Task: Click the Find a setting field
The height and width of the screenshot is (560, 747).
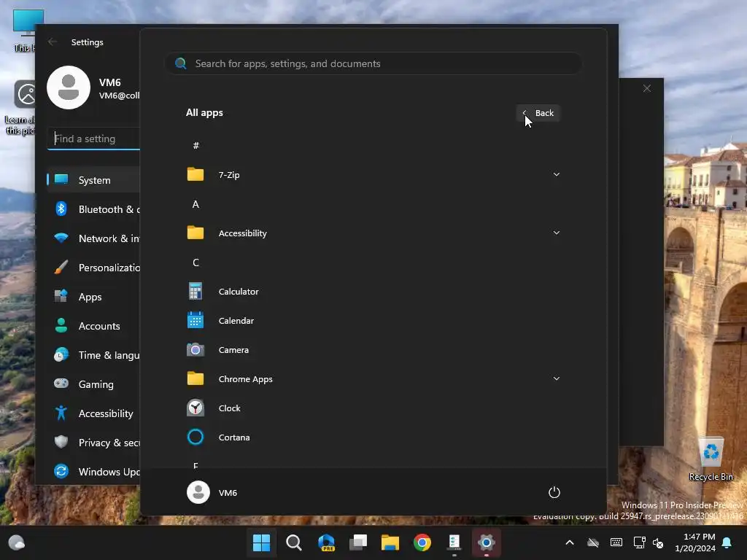Action: [x=96, y=139]
